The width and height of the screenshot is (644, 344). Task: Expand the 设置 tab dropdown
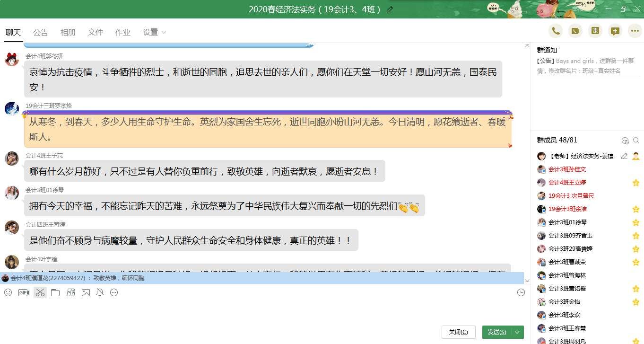[164, 33]
